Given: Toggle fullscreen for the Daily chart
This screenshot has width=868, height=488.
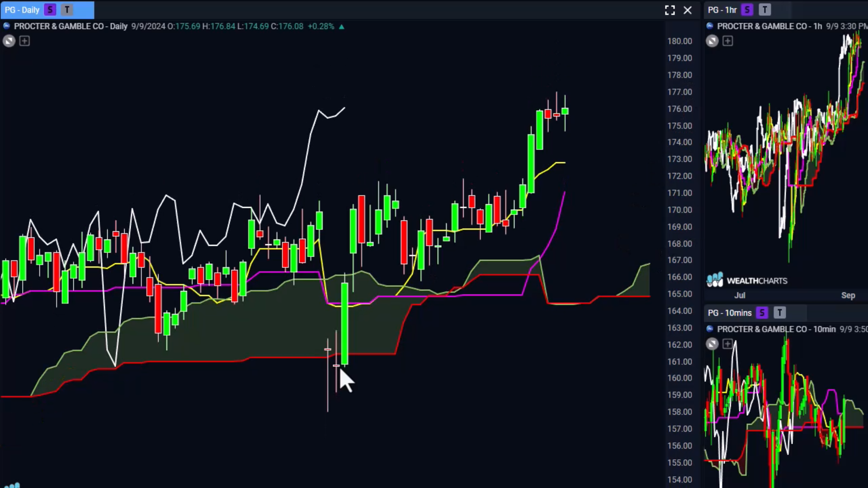Looking at the screenshot, I should point(670,10).
